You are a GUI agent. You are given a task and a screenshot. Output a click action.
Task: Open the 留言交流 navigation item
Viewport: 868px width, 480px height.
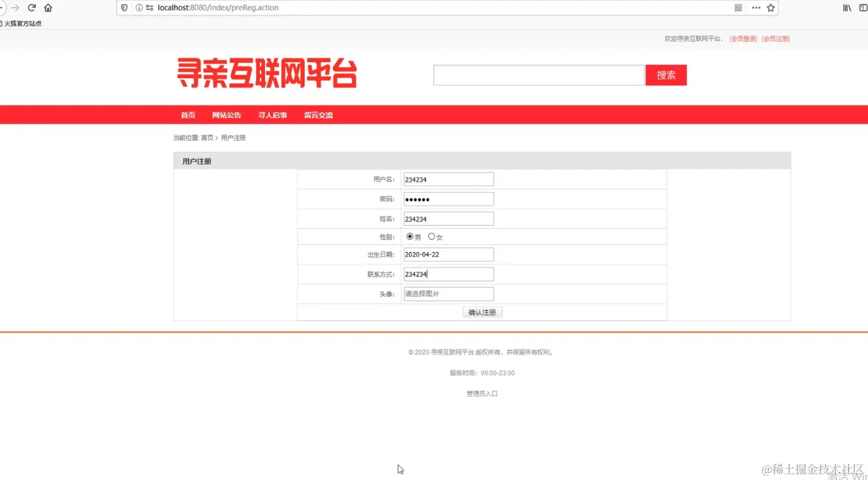tap(319, 115)
